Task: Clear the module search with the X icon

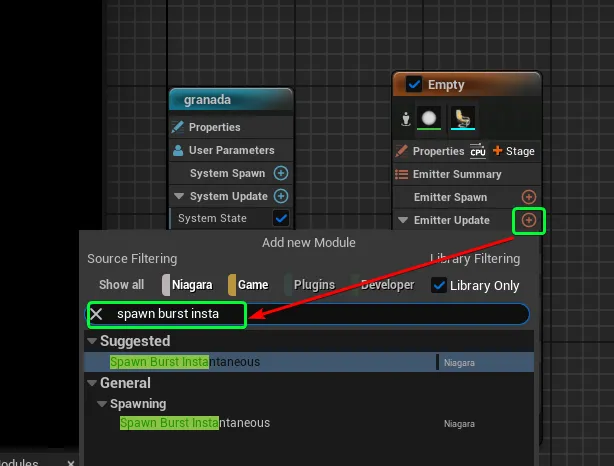Action: point(97,314)
